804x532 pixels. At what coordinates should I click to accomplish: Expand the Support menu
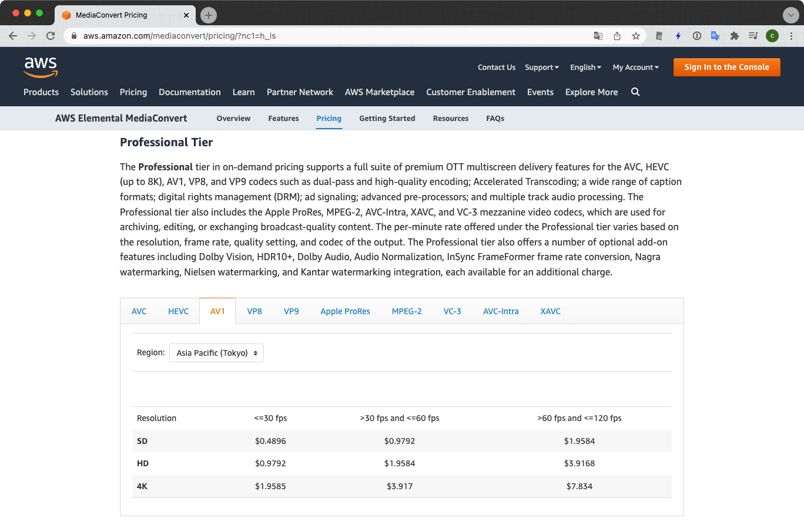541,67
